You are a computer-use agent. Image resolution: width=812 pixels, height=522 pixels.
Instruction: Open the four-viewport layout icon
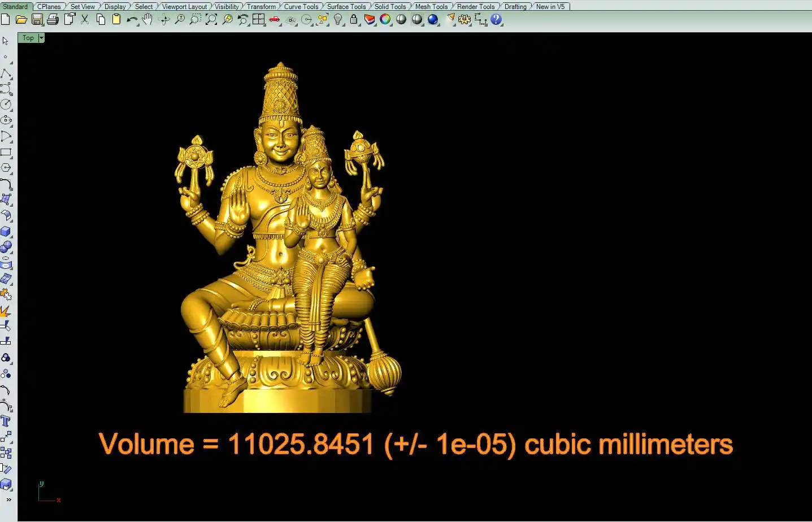pos(258,20)
